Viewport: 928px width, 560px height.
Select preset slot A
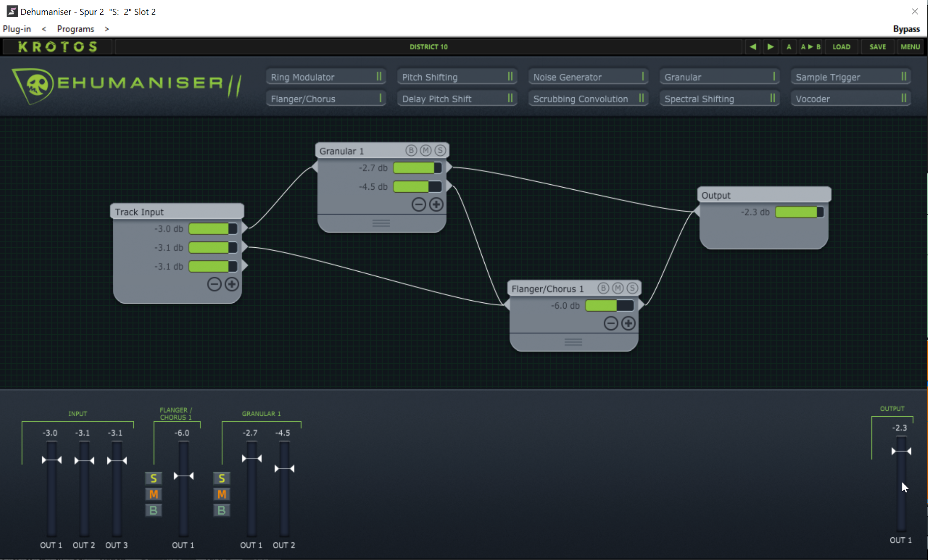coord(789,47)
